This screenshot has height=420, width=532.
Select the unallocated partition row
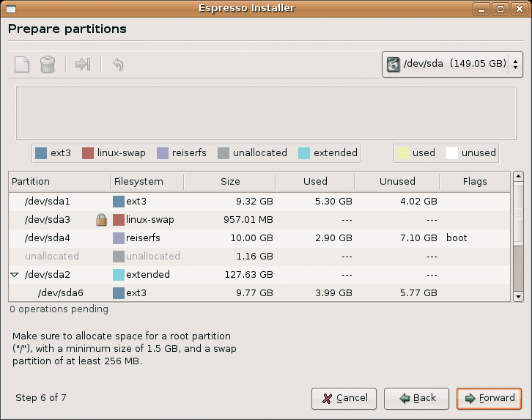259,257
